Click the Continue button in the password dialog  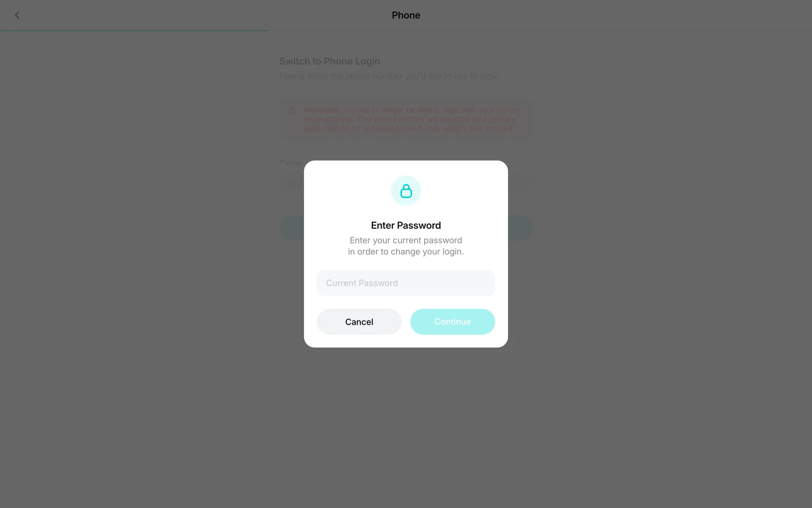point(453,322)
